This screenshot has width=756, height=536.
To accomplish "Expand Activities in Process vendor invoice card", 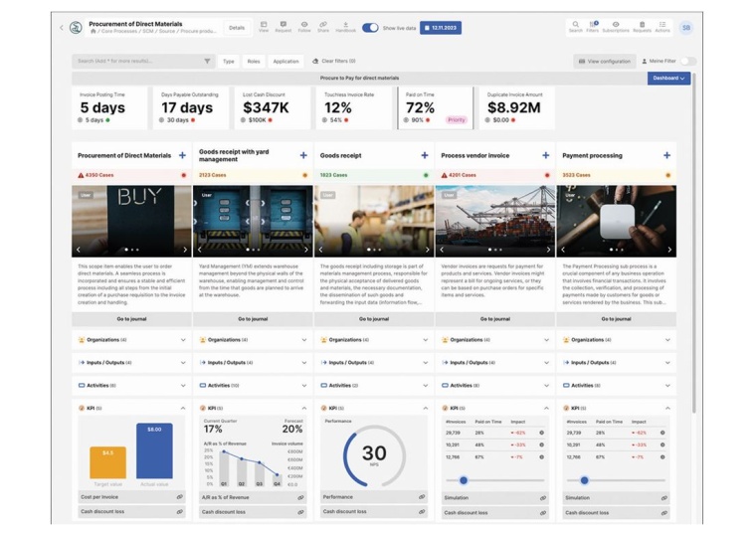I will pos(546,385).
